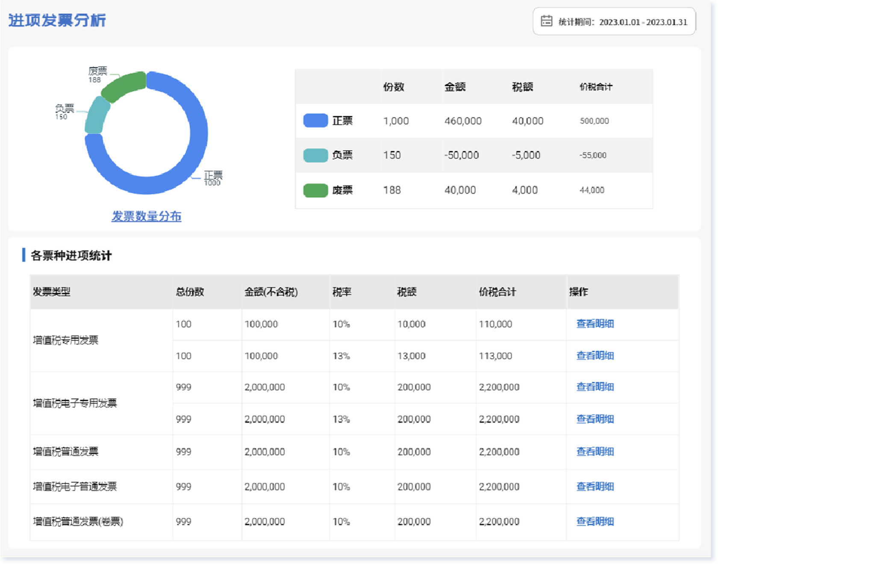Click the 110,000 total cell

pos(495,324)
